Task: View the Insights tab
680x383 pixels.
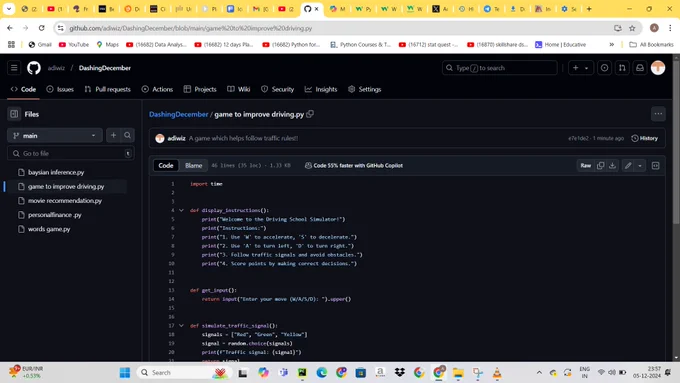Action: 321,89
